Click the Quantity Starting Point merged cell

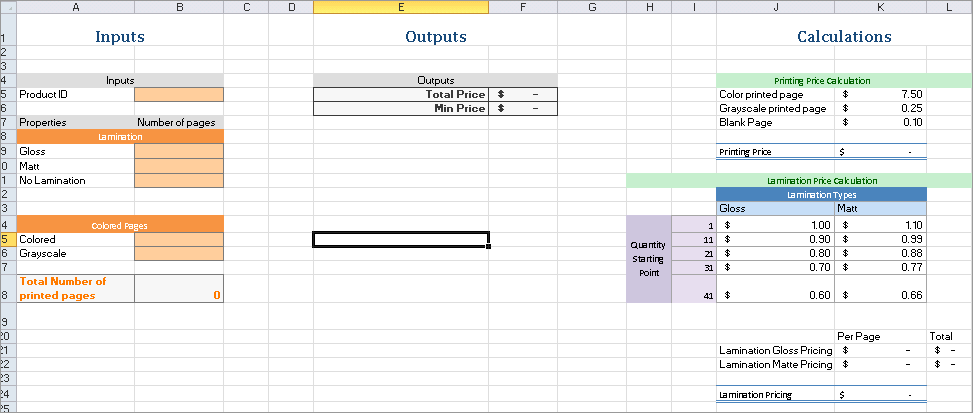[x=648, y=259]
